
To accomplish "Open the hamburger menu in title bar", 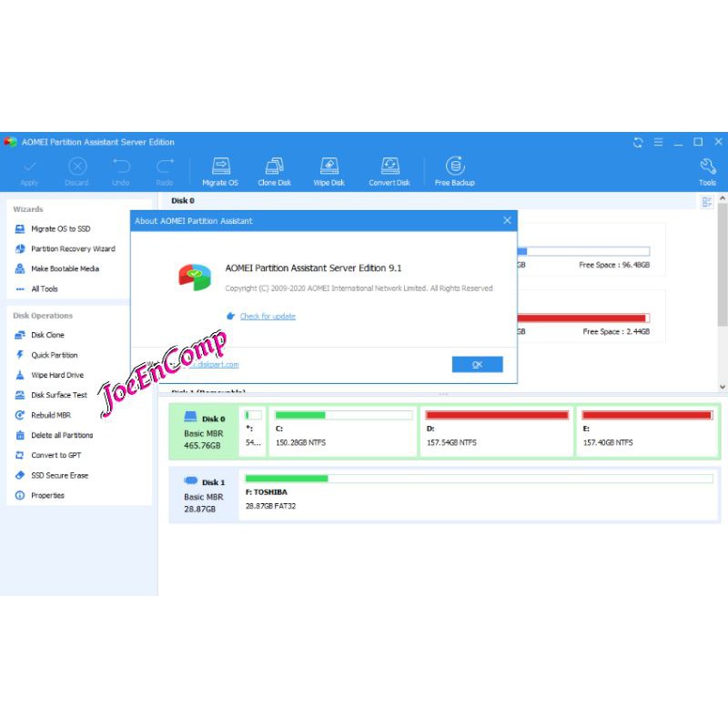I will point(658,142).
